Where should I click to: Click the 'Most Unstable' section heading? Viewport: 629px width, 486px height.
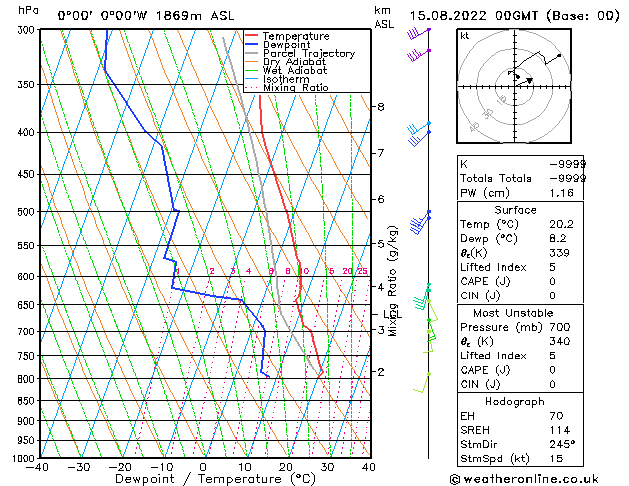point(513,313)
